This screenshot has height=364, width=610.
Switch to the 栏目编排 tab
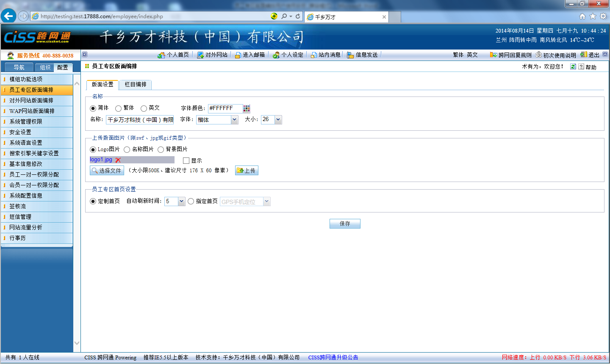(136, 85)
